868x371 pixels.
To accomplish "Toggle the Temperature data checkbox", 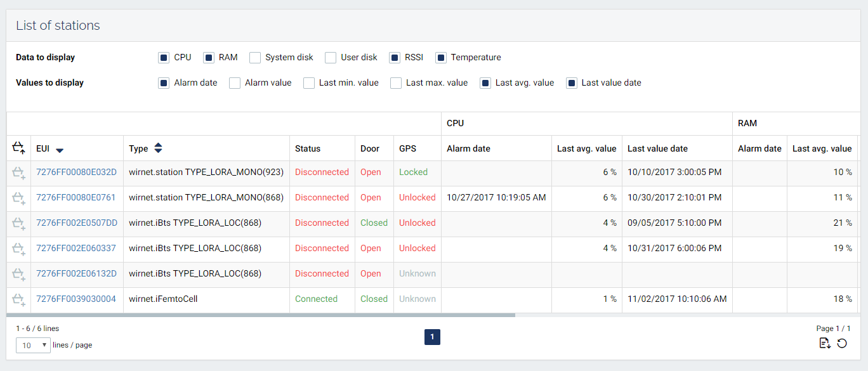I will tap(441, 58).
